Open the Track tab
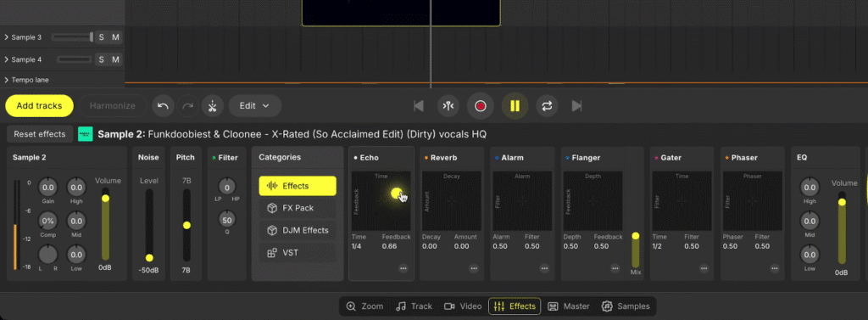The height and width of the screenshot is (320, 868). [x=414, y=306]
